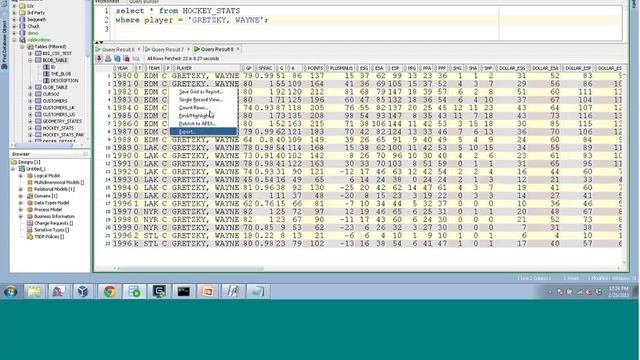Choose Single Record View from the context menu

[203, 100]
